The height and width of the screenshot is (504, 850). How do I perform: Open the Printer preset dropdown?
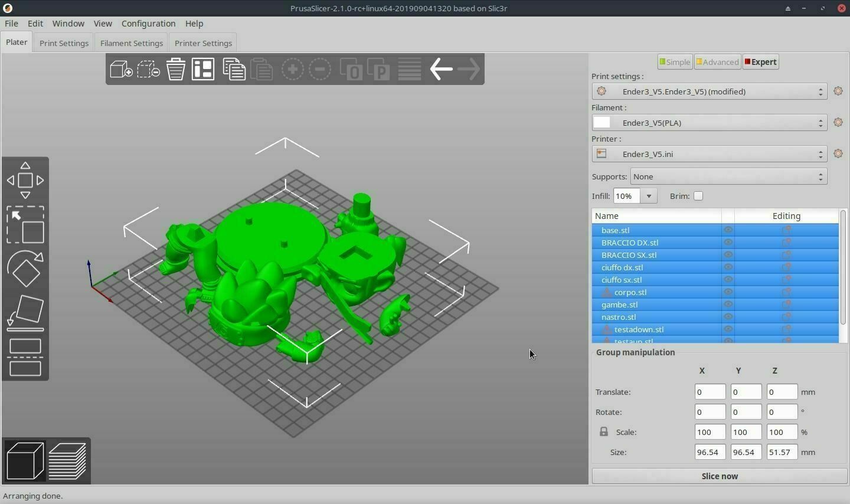(x=709, y=154)
